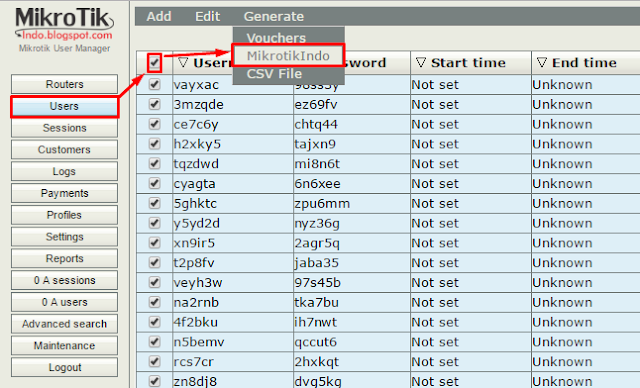Viewport: 640px width, 388px height.
Task: Uncheck the checkbox for user cyagta
Action: [154, 184]
